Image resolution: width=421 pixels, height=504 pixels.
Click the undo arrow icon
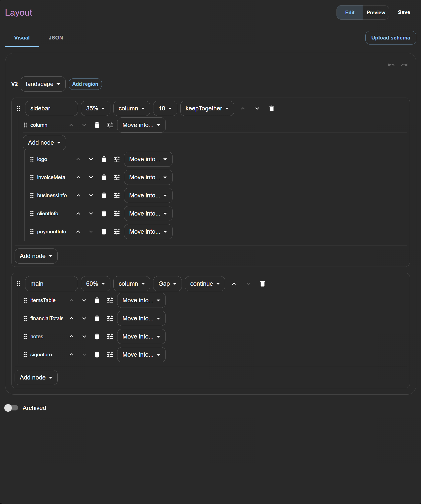(391, 65)
